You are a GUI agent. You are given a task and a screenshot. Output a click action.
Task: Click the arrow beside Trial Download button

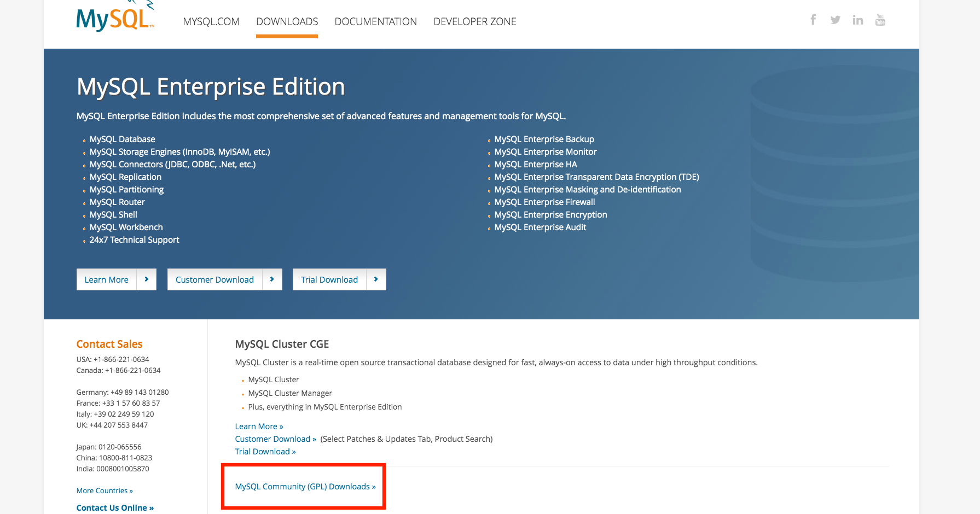(376, 279)
